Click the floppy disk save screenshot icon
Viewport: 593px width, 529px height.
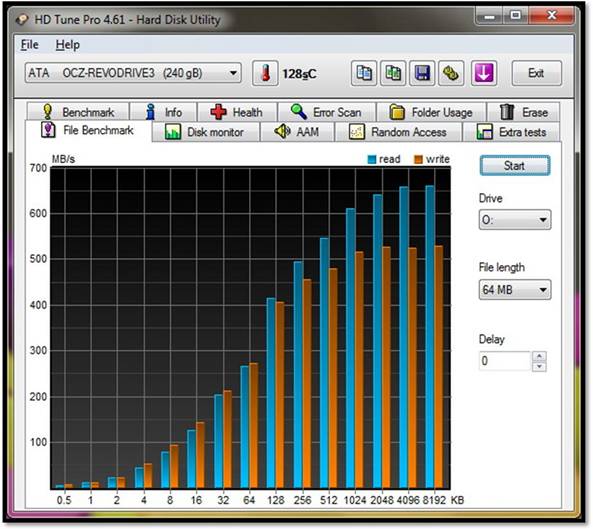pyautogui.click(x=422, y=73)
